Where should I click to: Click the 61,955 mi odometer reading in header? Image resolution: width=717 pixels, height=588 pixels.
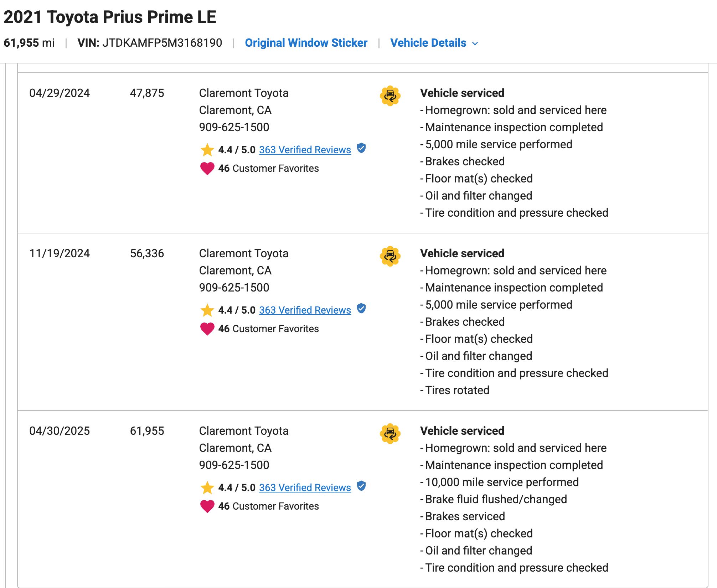tap(29, 43)
